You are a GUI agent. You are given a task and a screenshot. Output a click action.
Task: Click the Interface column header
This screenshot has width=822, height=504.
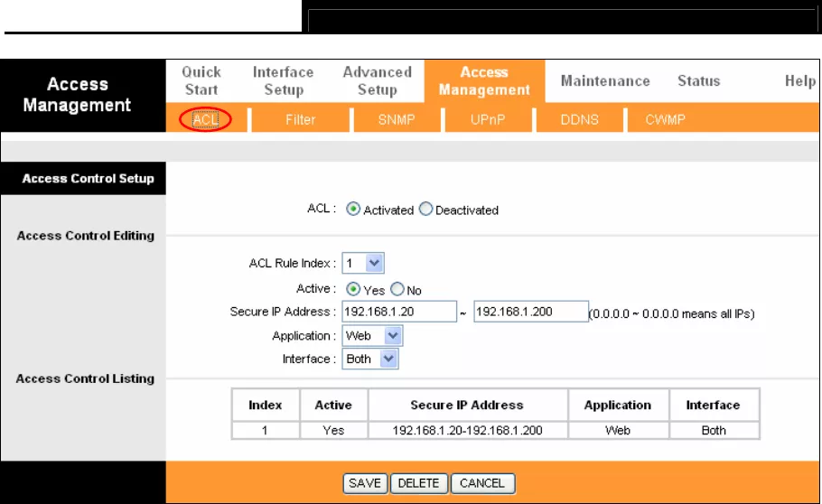714,405
